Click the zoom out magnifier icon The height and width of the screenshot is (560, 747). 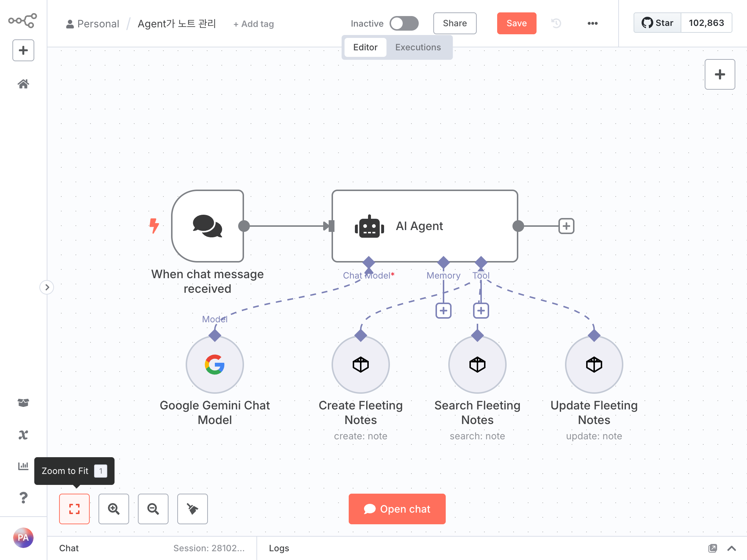click(153, 509)
